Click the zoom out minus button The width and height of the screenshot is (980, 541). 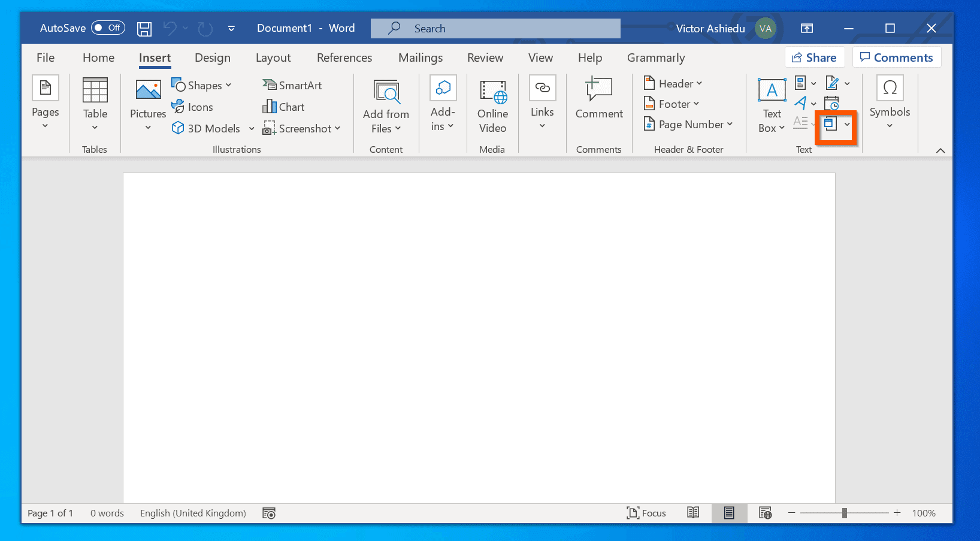coord(791,513)
